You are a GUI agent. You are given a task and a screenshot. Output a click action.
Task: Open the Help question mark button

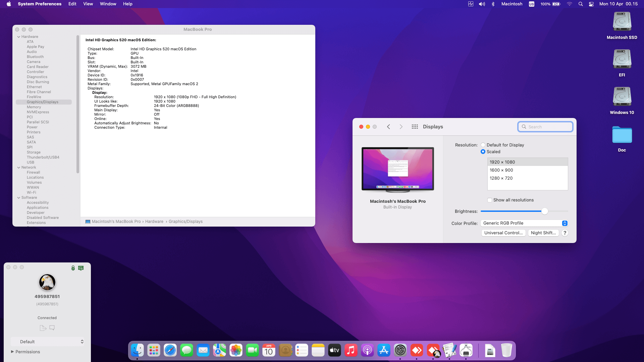point(565,233)
